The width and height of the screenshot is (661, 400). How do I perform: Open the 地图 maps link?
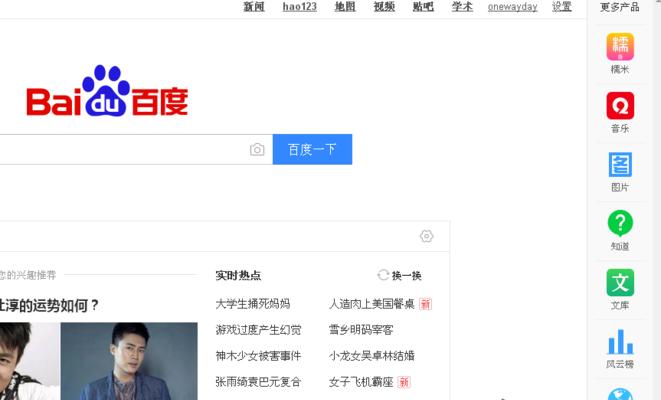pyautogui.click(x=345, y=7)
